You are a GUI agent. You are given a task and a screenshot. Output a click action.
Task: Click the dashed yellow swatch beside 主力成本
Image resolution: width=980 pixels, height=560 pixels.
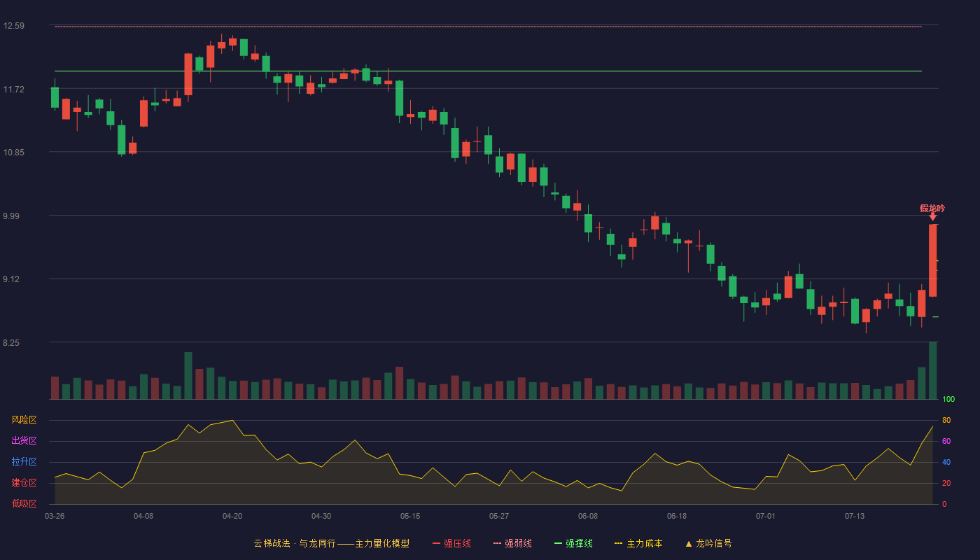pyautogui.click(x=619, y=543)
